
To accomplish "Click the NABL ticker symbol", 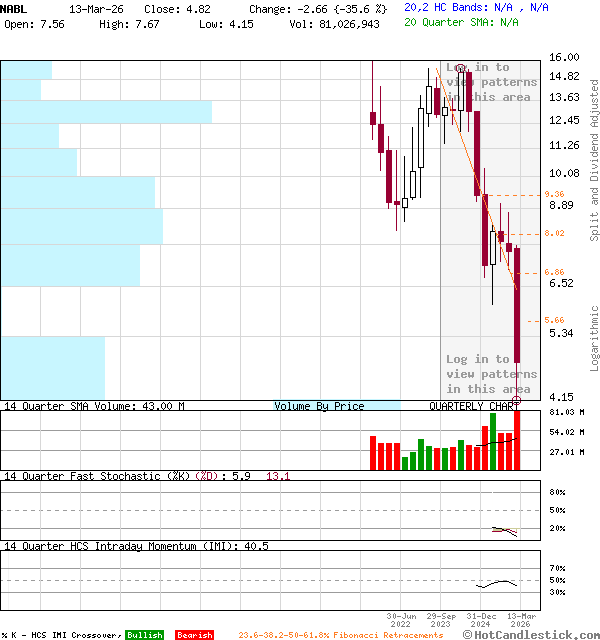I will tap(15, 7).
